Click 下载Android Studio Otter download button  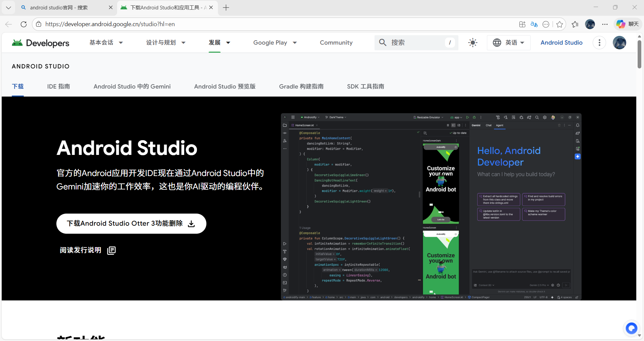(x=131, y=224)
